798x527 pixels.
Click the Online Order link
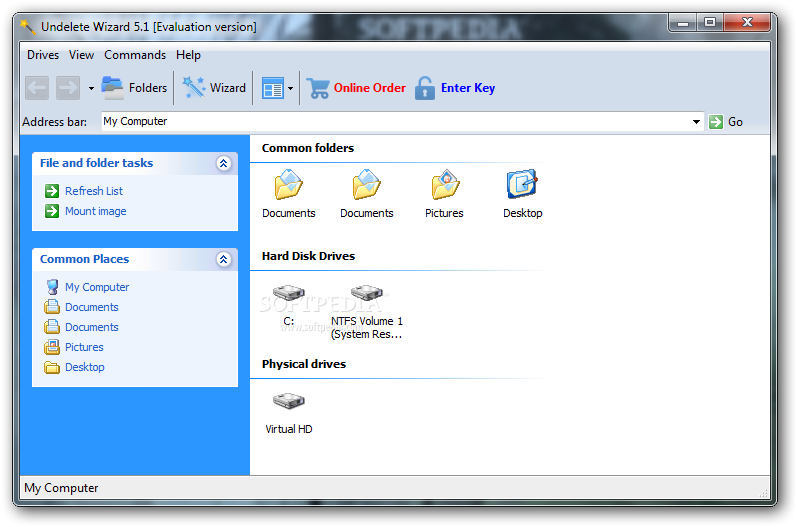[369, 88]
